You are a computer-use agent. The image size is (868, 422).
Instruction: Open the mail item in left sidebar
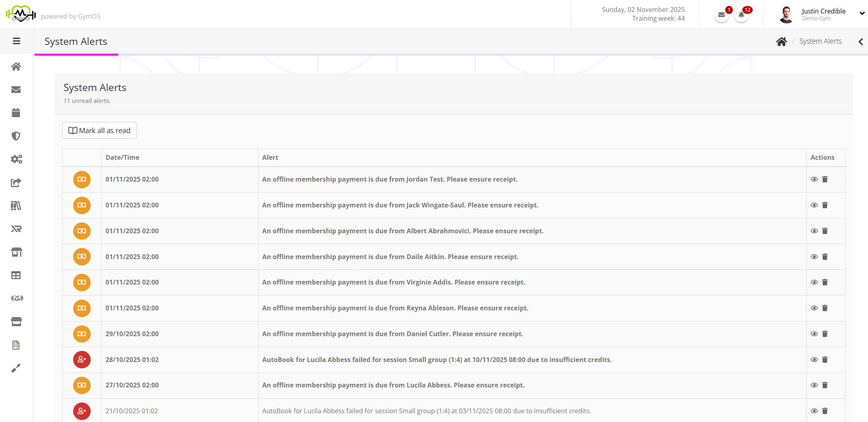tap(16, 90)
